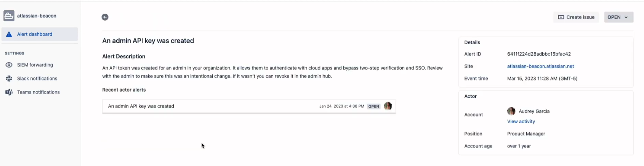The height and width of the screenshot is (166, 644).
Task: Click the actor avatar in the recent alert row
Action: point(388,106)
